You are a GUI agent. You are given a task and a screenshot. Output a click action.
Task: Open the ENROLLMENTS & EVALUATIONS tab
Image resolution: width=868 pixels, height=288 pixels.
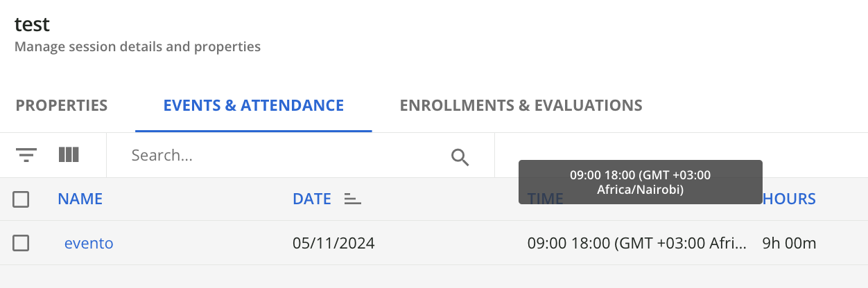pyautogui.click(x=521, y=105)
